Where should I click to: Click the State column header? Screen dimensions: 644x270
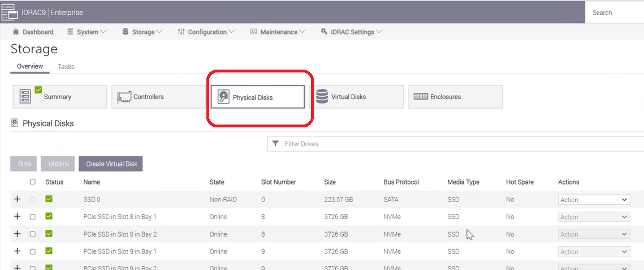point(217,182)
